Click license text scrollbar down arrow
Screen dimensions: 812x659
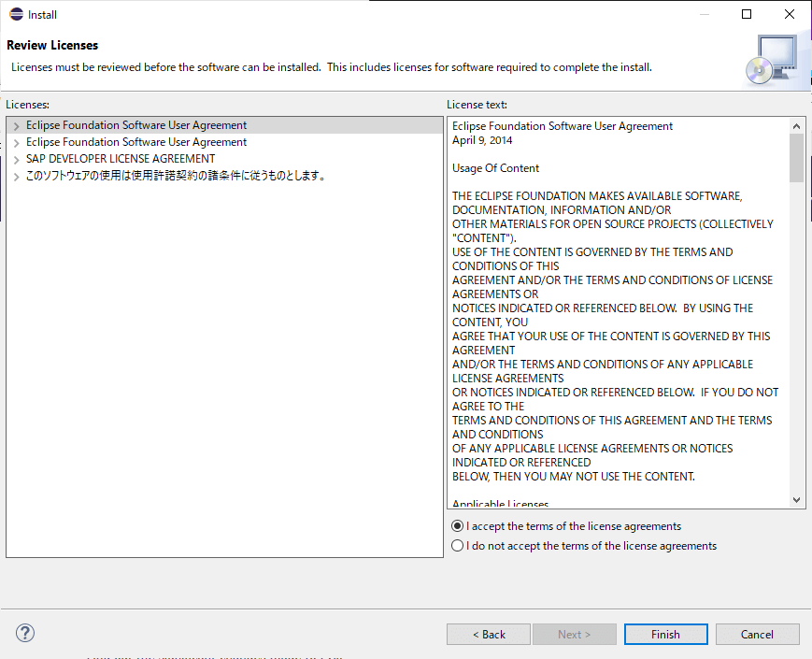796,500
